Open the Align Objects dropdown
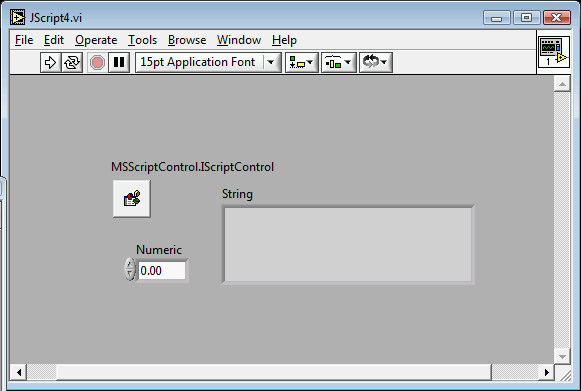 pos(302,62)
